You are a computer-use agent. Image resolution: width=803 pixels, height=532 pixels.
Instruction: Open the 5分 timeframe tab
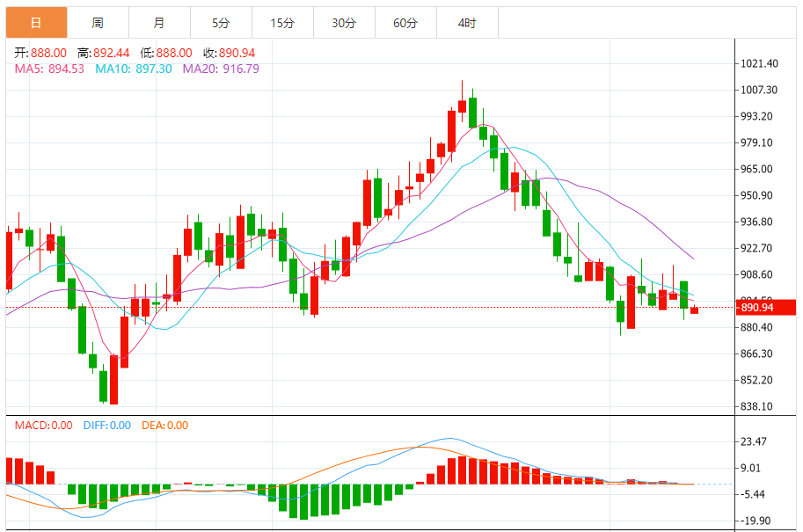[x=221, y=23]
